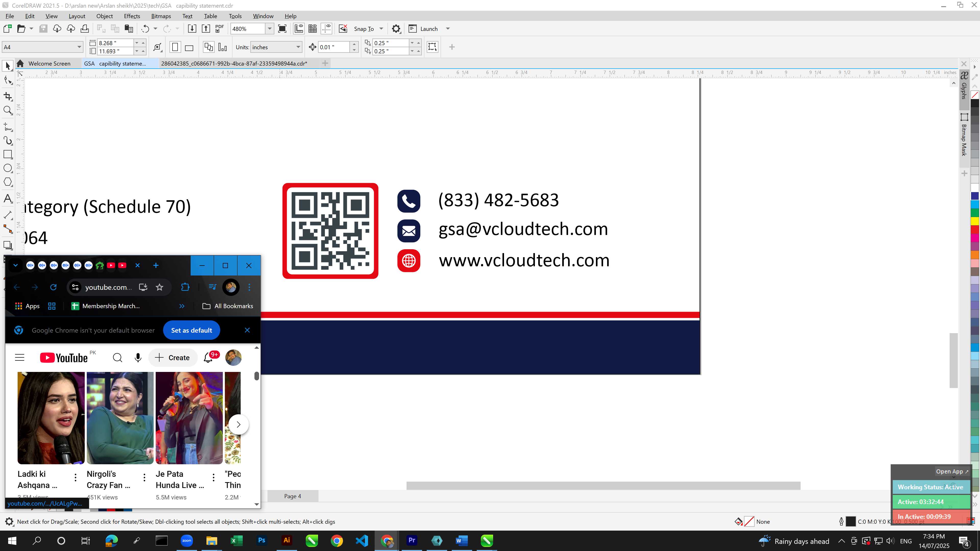The height and width of the screenshot is (551, 980).
Task: Click the Open folder icon in toolbar
Action: [x=21, y=29]
